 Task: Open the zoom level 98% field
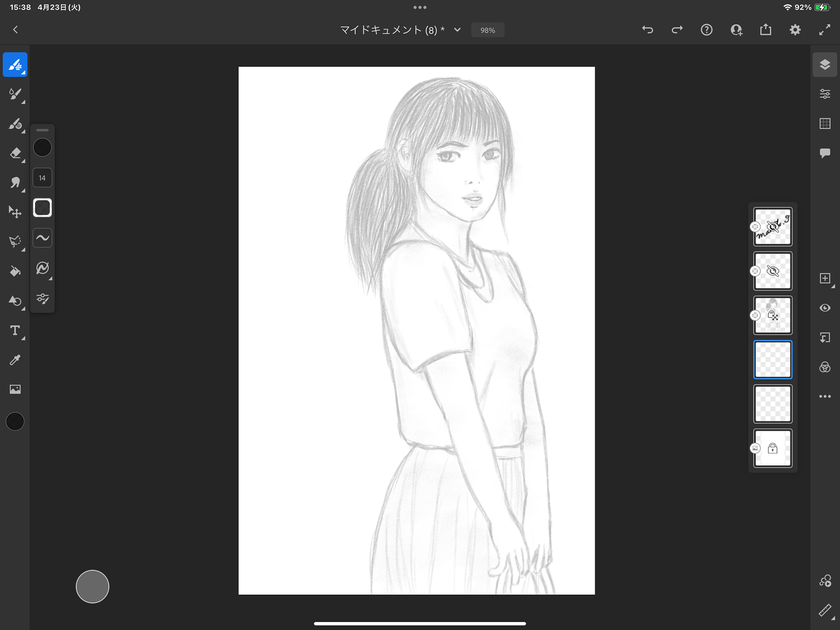pos(487,30)
